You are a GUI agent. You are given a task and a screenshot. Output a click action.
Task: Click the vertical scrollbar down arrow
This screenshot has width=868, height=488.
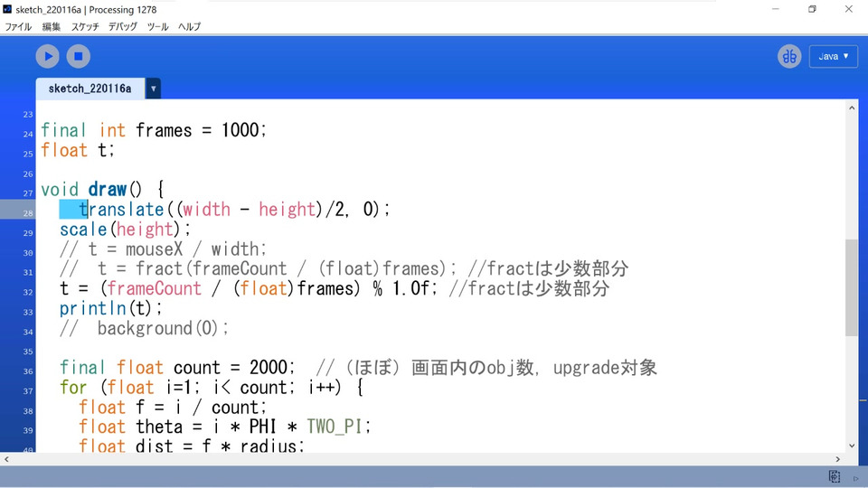[852, 446]
